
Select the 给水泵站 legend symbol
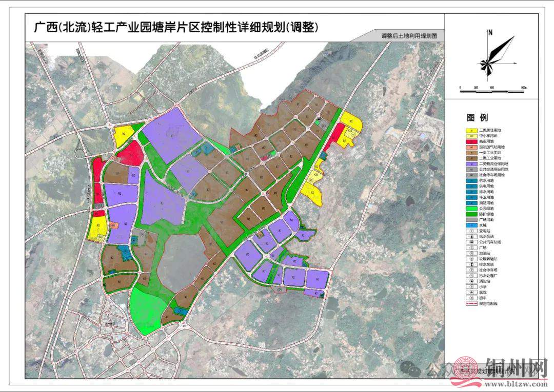coord(471,237)
